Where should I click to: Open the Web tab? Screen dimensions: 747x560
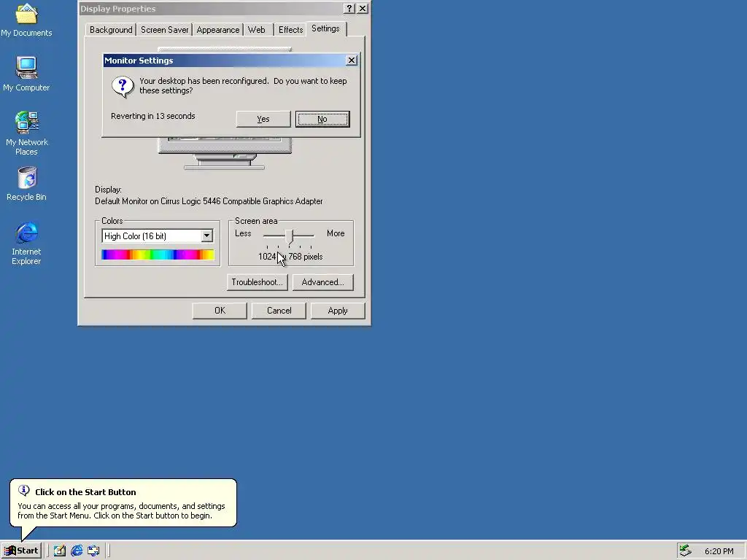[x=257, y=30]
